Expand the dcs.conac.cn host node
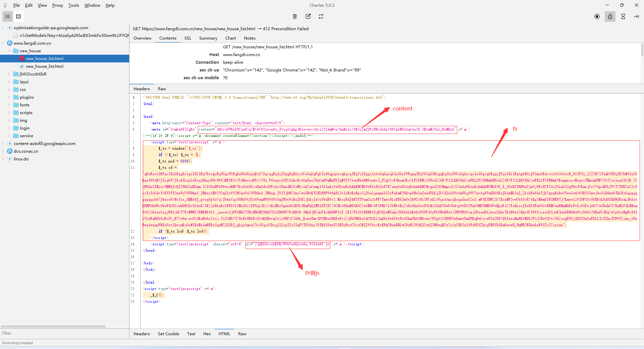 [3, 151]
